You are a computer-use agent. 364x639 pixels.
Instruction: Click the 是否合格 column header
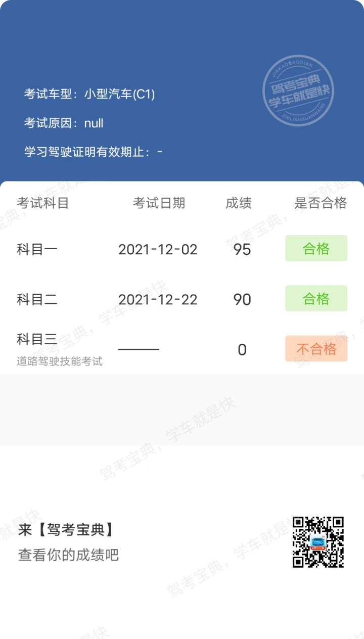321,203
